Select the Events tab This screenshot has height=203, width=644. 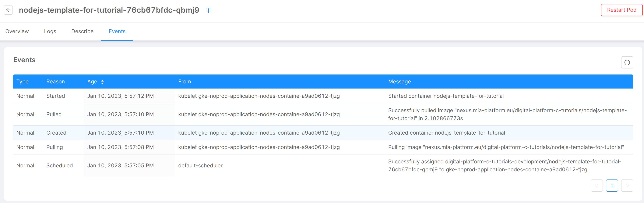pos(117,31)
